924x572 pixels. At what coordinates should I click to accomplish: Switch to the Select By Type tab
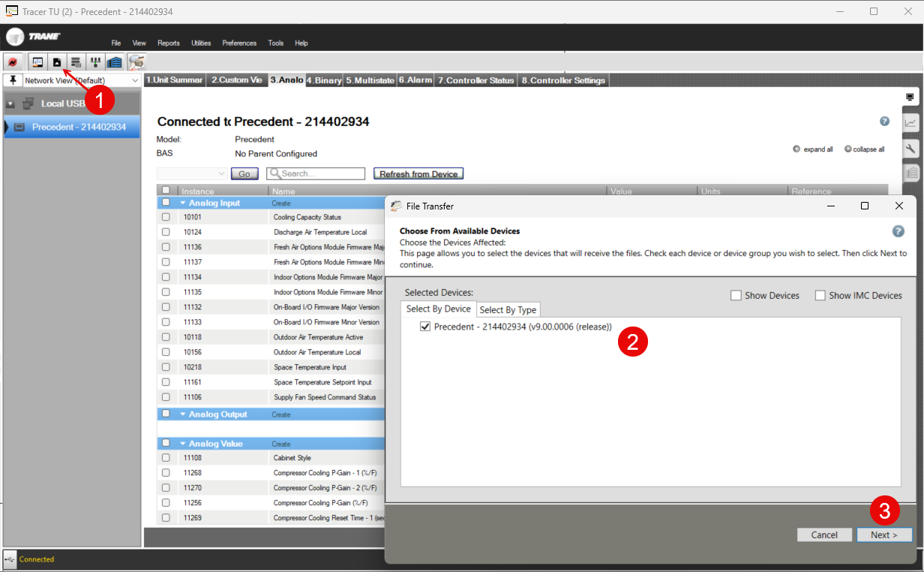click(508, 309)
